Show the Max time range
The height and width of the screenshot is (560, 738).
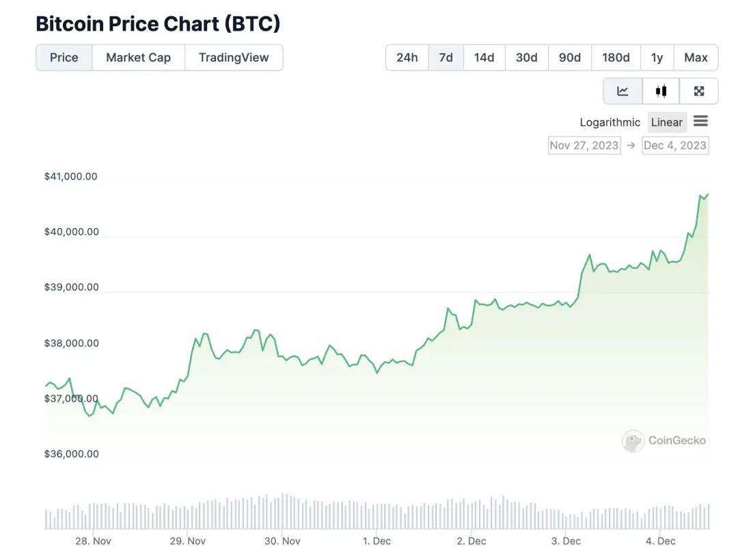(x=696, y=57)
